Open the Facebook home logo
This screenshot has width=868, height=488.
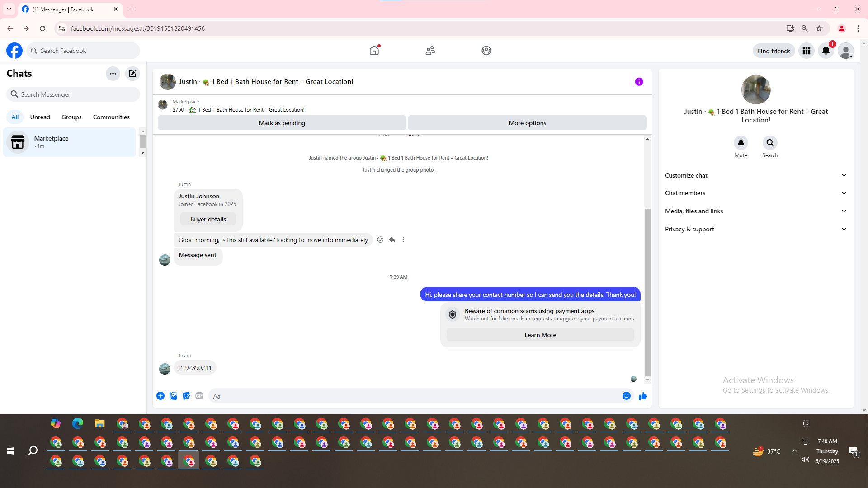coord(14,51)
